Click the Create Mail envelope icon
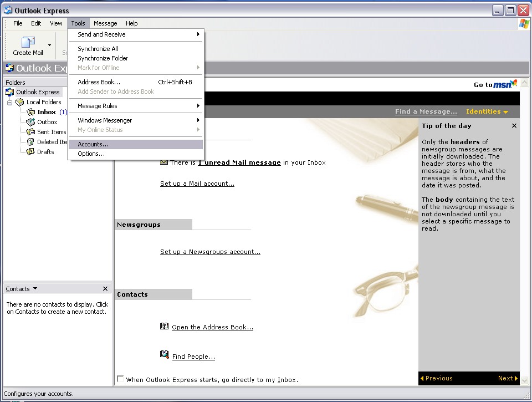Image resolution: width=532 pixels, height=402 pixels. click(28, 42)
